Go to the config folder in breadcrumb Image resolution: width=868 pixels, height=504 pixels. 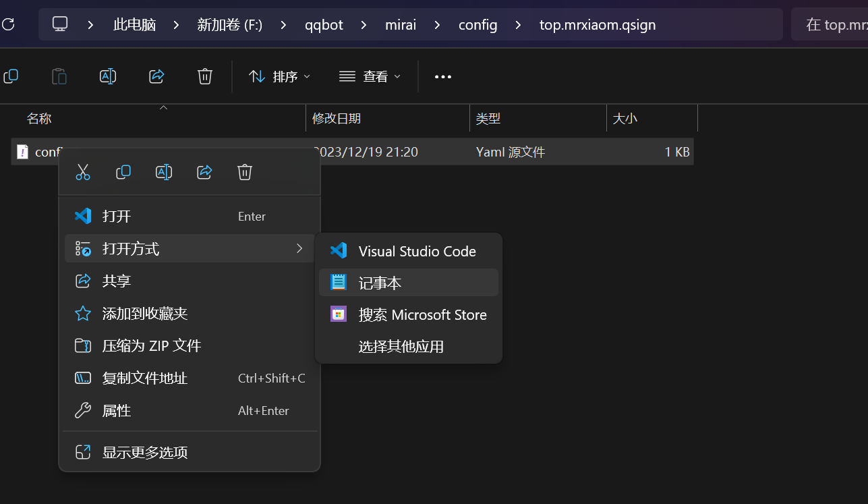click(x=478, y=25)
